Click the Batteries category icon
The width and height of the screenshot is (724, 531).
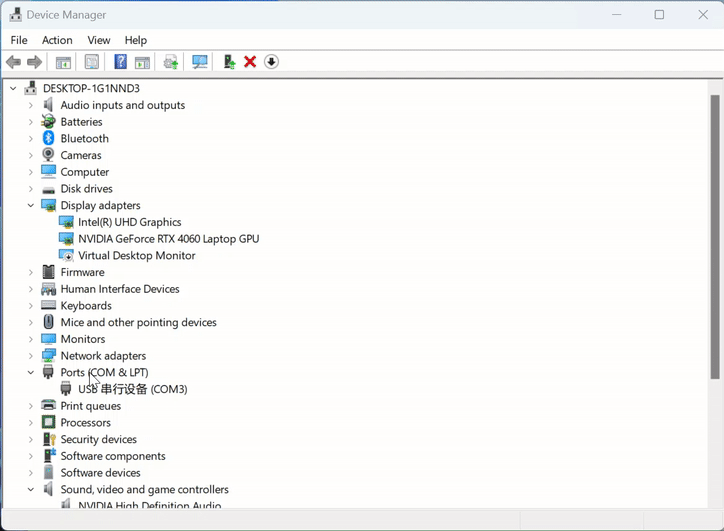click(x=48, y=121)
